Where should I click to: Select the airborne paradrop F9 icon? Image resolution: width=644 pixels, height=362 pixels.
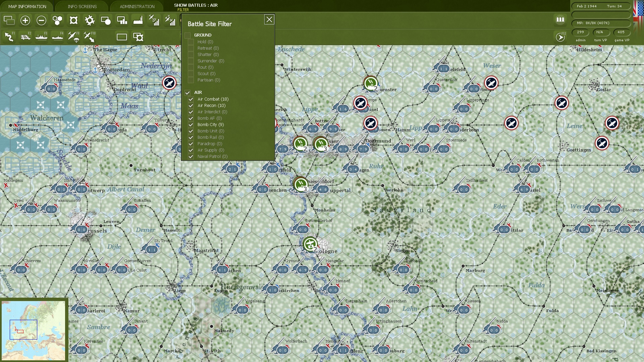73,37
